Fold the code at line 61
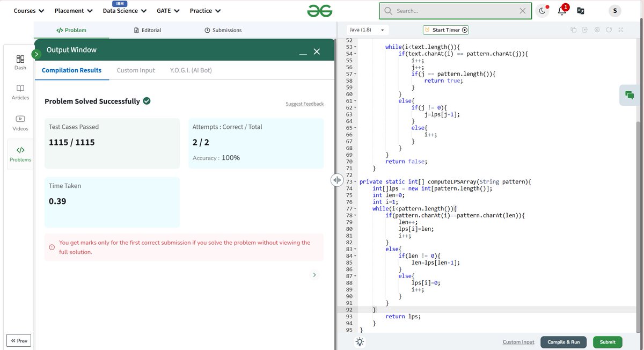Image resolution: width=644 pixels, height=350 pixels. point(355,101)
